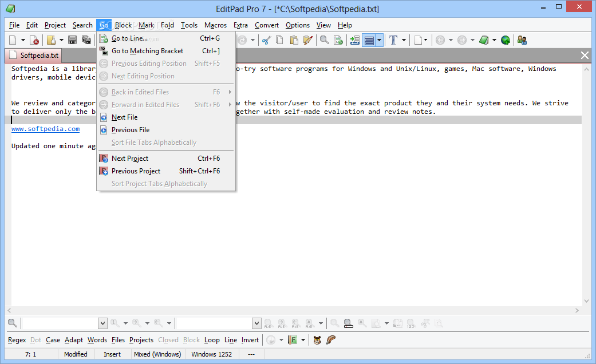The height and width of the screenshot is (364, 596).
Task: Click the owl RegexBuddy icon
Action: point(317,340)
